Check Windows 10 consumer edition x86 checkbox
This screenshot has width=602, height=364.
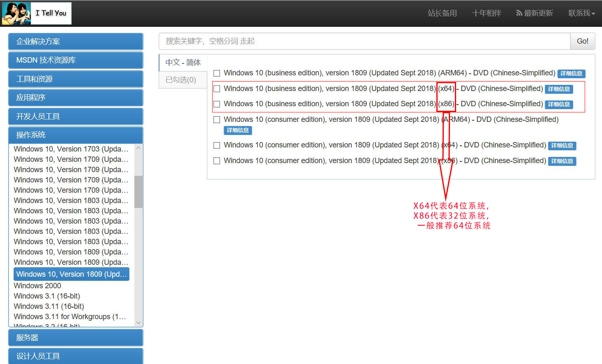click(217, 161)
